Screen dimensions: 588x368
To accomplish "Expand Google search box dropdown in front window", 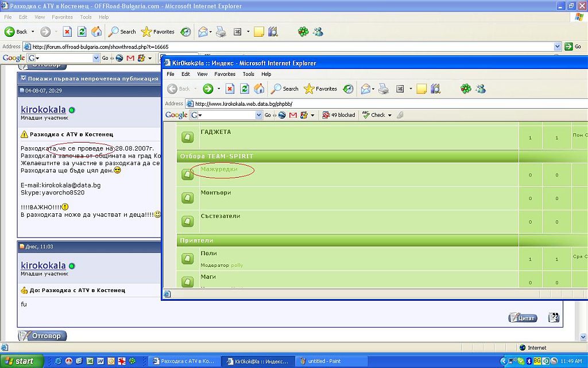I will click(258, 115).
